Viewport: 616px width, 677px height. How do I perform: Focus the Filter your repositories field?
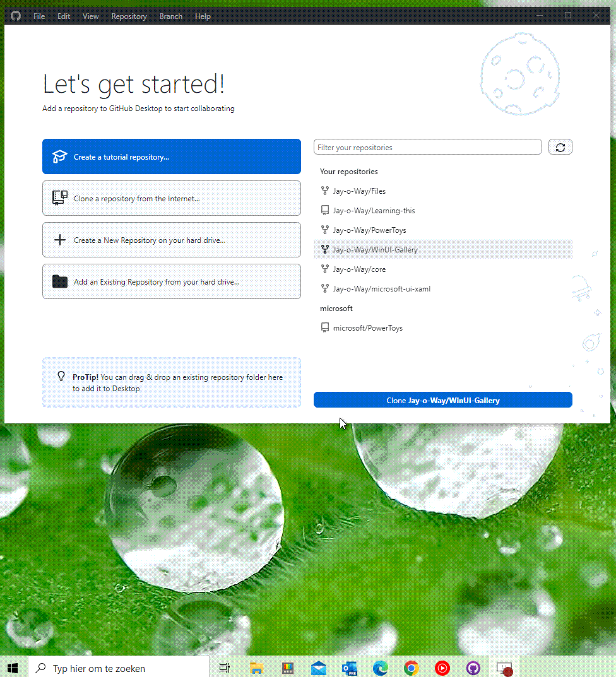(428, 147)
